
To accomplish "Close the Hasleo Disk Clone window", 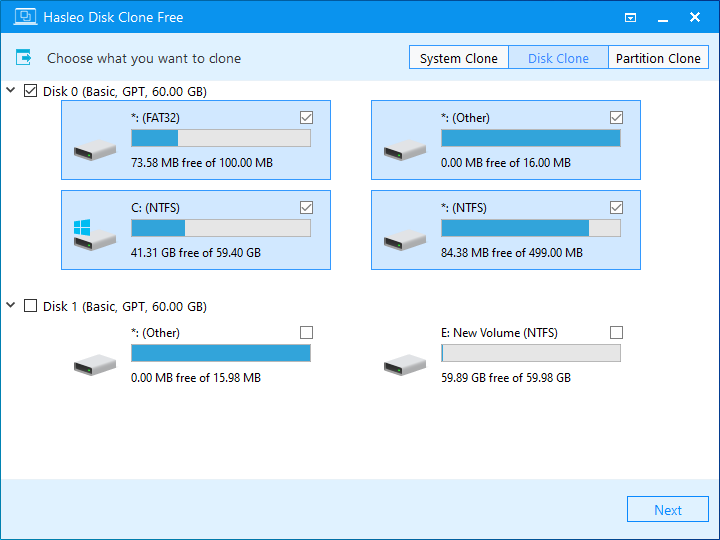I will (695, 17).
